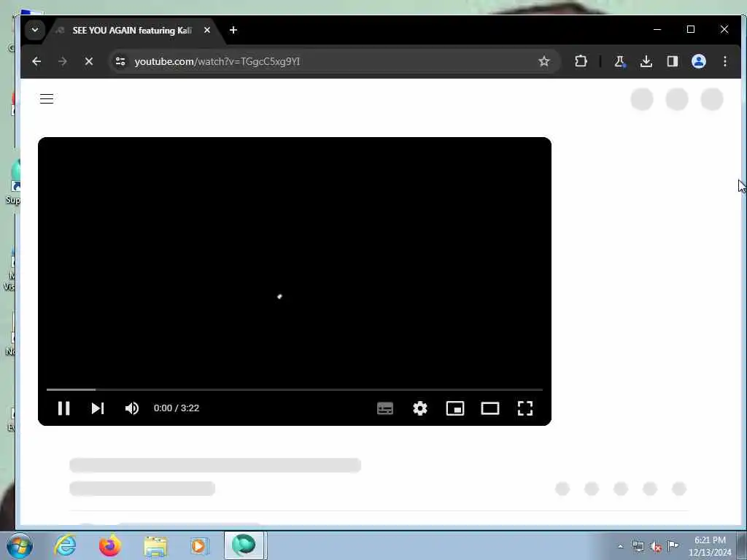Open Chrome profile avatar
The width and height of the screenshot is (747, 560).
point(698,61)
